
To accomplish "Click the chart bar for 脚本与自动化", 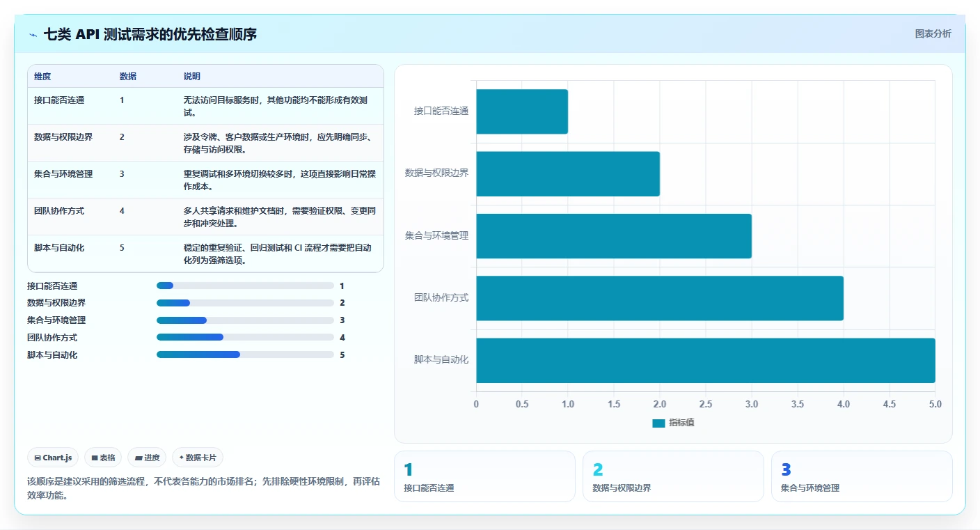I will tap(706, 360).
